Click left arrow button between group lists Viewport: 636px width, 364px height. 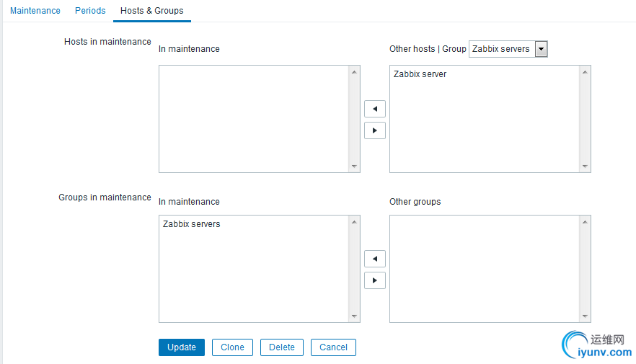(374, 259)
